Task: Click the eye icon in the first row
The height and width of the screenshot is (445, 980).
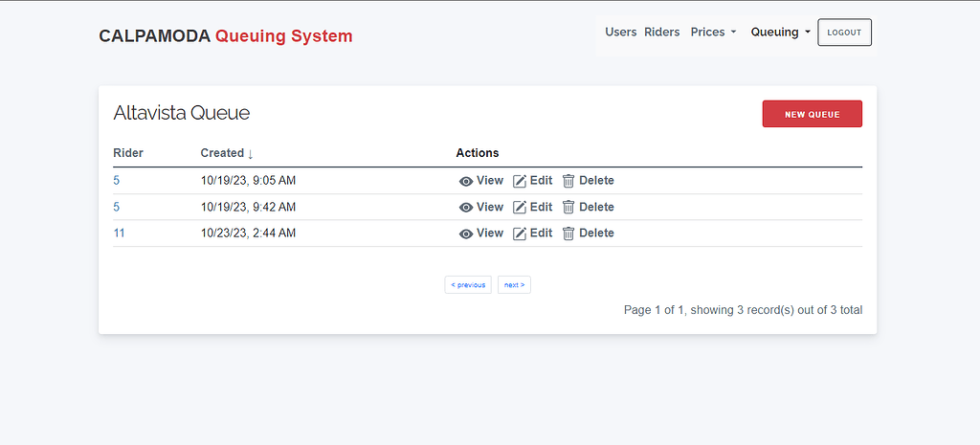Action: (x=466, y=181)
